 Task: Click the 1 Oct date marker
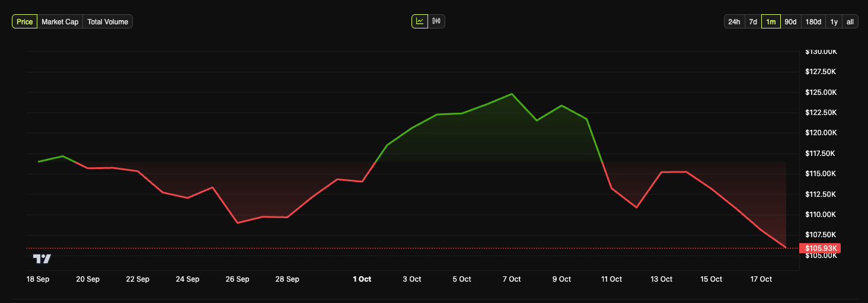tap(362, 279)
